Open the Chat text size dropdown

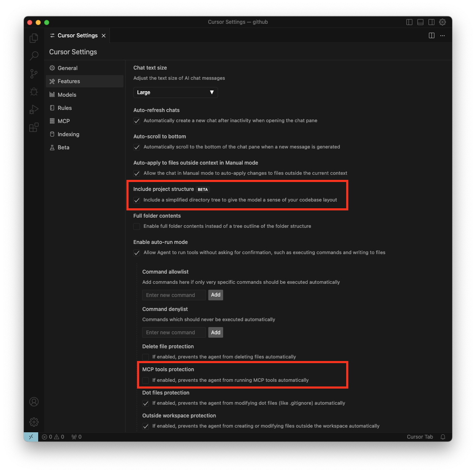coord(175,92)
